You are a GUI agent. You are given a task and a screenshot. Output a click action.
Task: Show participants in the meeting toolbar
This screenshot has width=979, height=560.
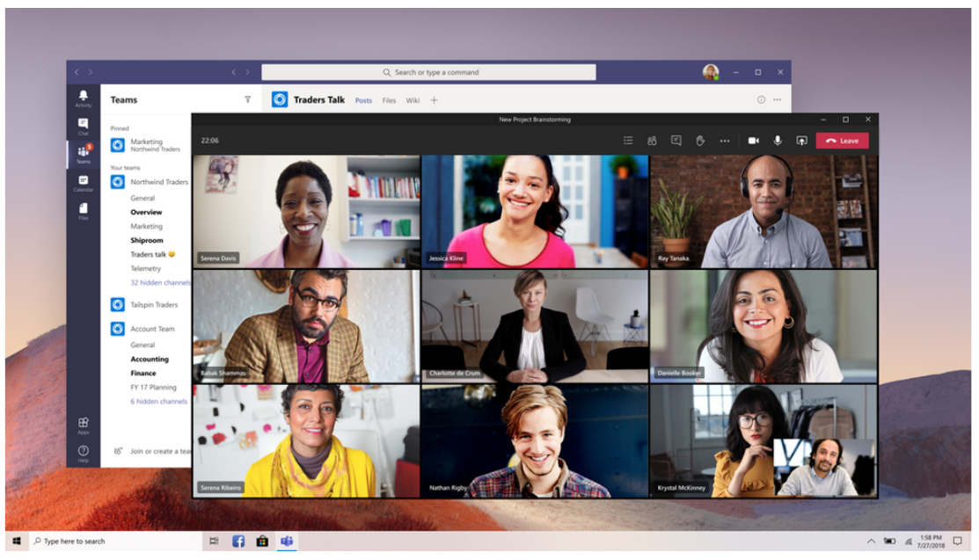(x=652, y=141)
